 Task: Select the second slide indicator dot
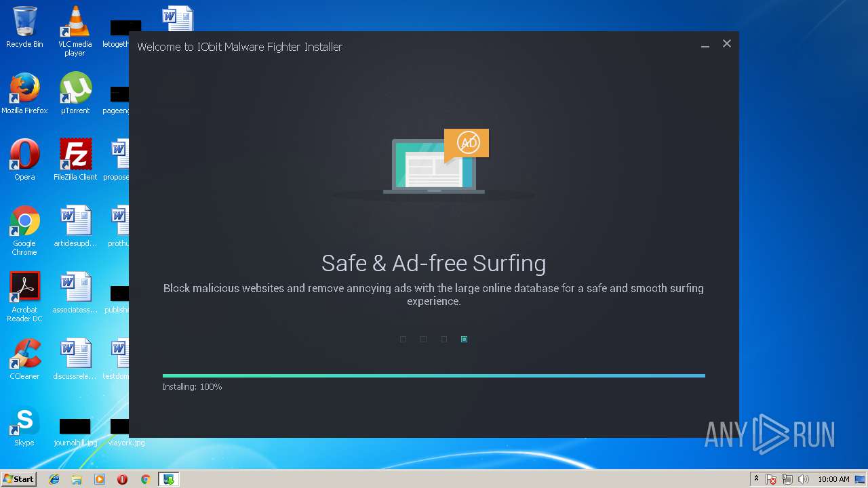[x=423, y=339]
